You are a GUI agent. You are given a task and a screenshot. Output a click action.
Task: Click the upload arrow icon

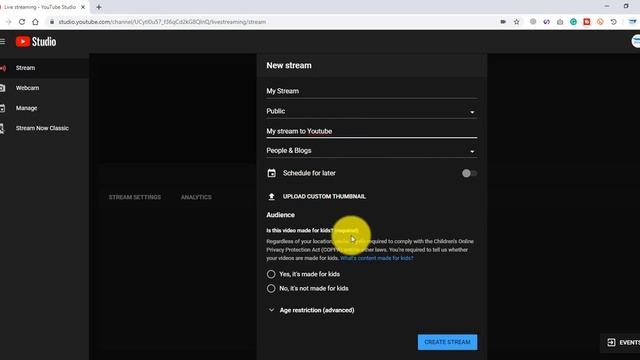pyautogui.click(x=271, y=197)
